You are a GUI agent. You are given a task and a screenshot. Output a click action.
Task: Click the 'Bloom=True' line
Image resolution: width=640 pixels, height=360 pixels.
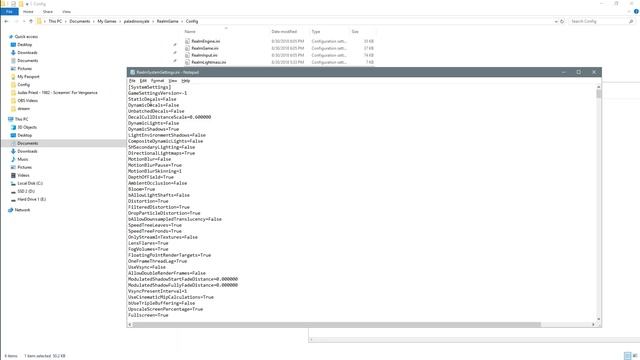141,189
